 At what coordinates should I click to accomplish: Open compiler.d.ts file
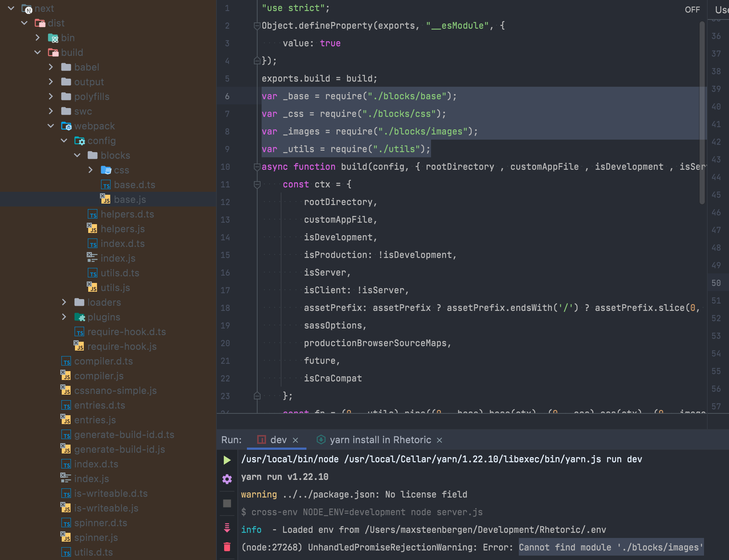104,361
